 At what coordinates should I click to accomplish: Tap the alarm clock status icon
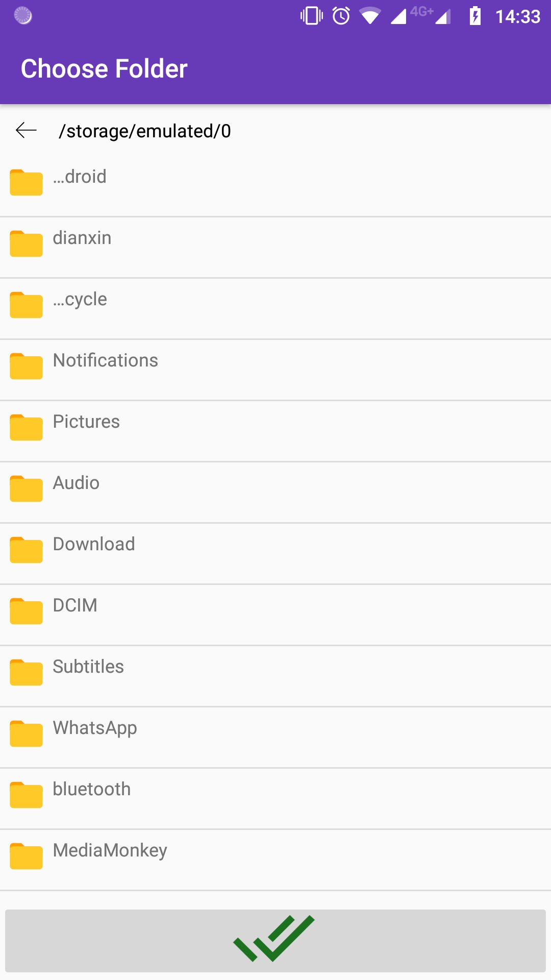341,16
